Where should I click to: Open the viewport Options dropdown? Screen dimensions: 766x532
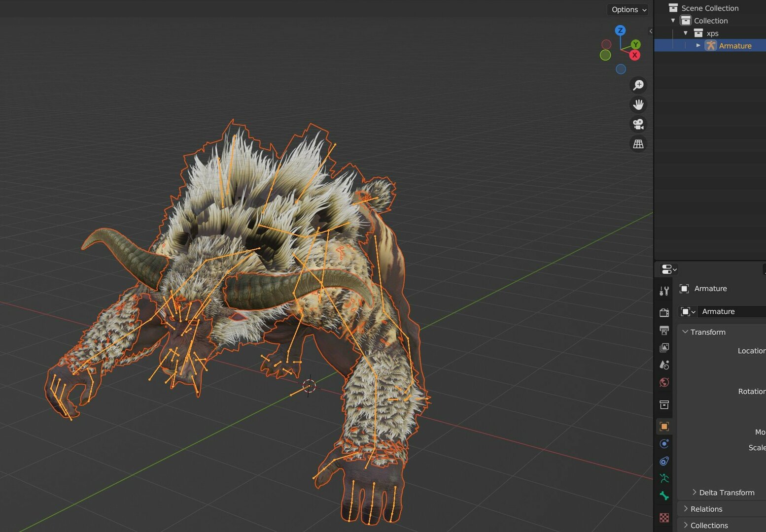628,9
